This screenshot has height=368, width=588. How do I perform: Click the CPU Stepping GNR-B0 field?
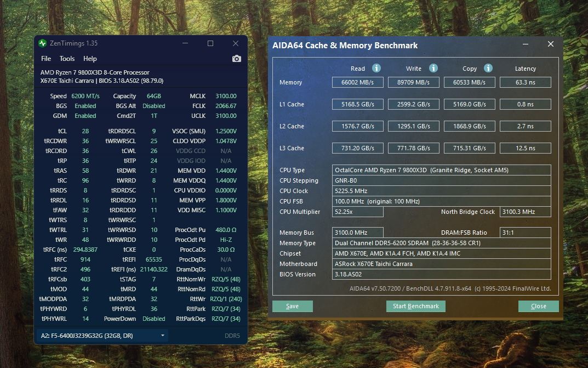click(441, 180)
